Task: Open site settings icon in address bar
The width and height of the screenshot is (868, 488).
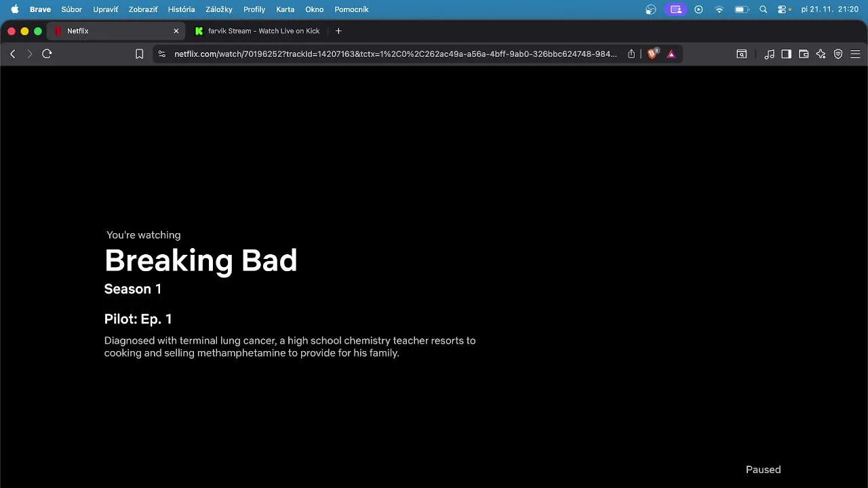Action: click(161, 54)
